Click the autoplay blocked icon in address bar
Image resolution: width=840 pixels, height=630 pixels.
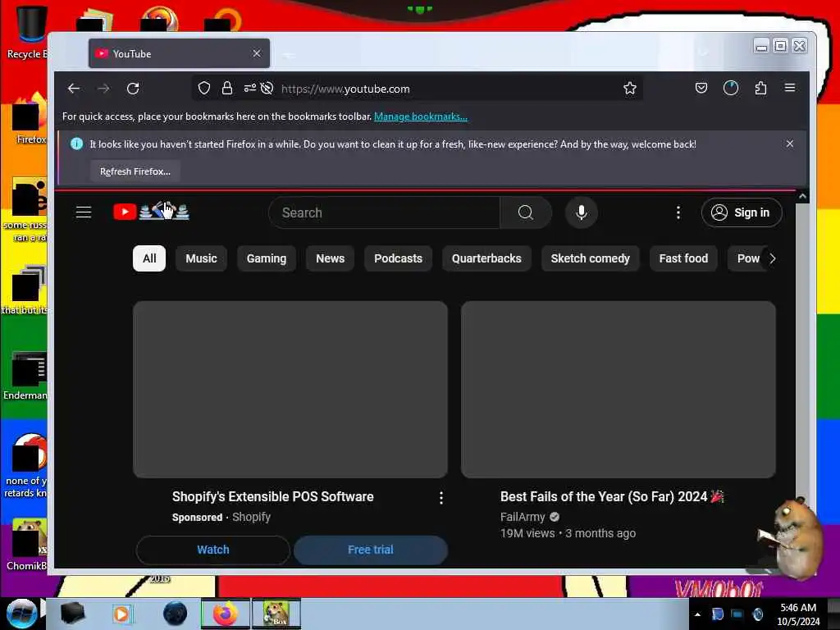[x=267, y=89]
